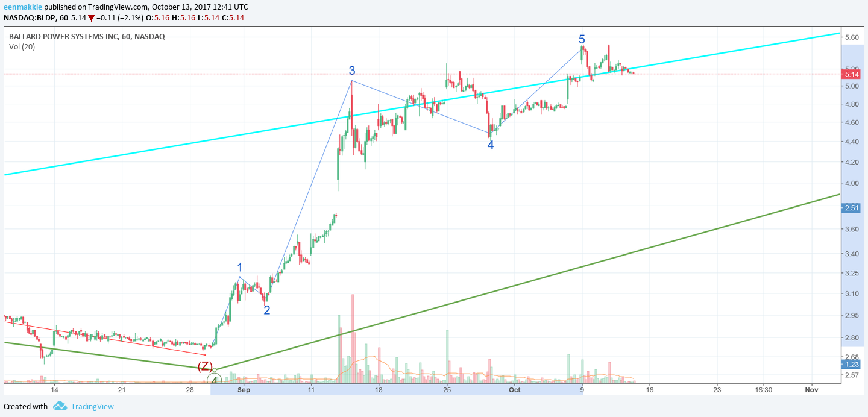
Task: Select blue wave label 2
Action: (267, 310)
